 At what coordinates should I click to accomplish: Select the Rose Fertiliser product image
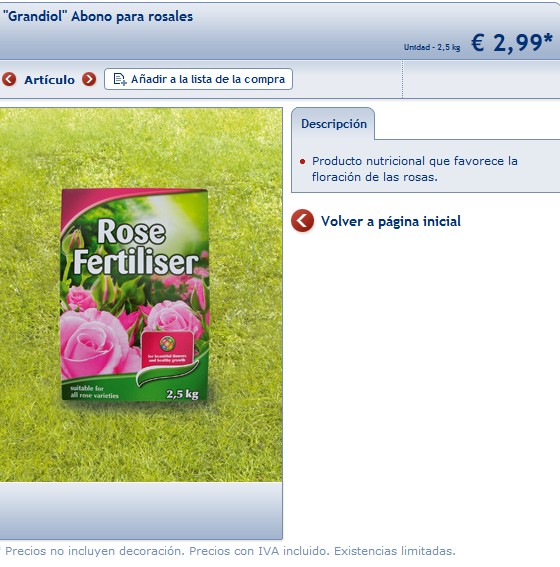click(x=134, y=295)
